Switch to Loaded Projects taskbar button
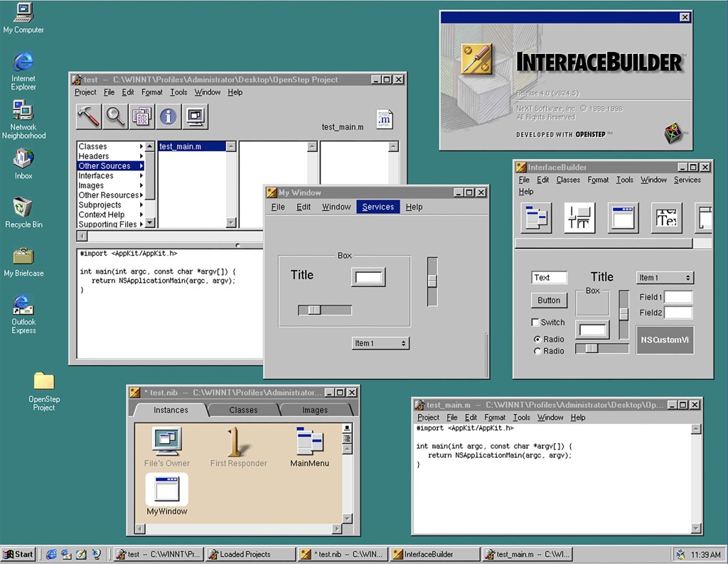 (251, 554)
